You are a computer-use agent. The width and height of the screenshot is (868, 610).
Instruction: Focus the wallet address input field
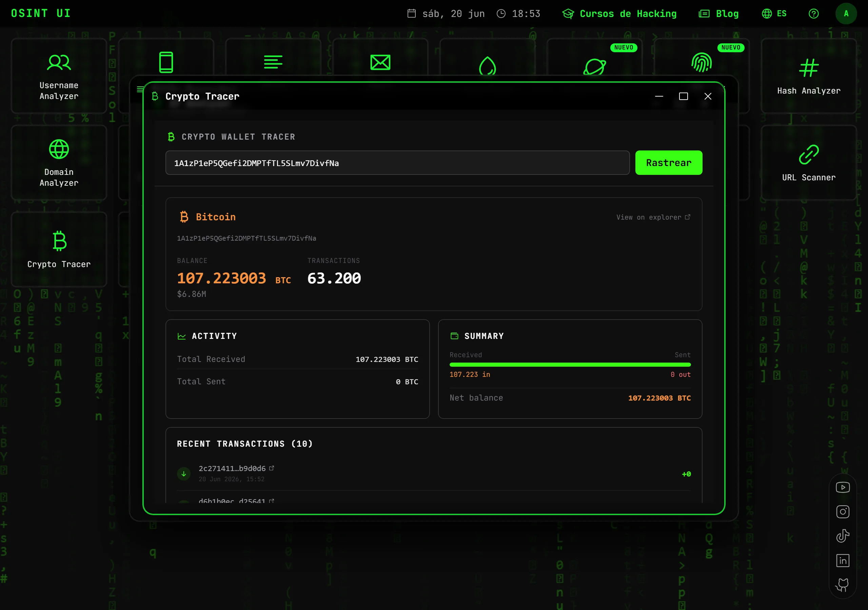coord(397,163)
